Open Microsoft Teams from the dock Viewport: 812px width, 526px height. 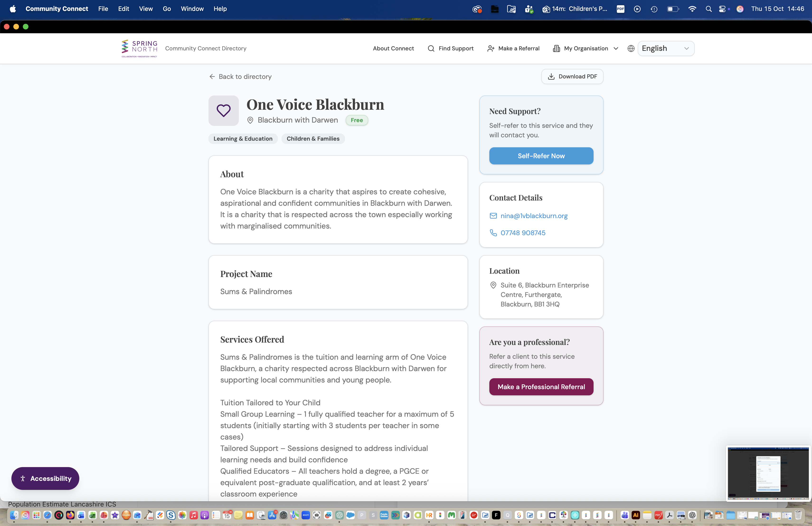625,515
